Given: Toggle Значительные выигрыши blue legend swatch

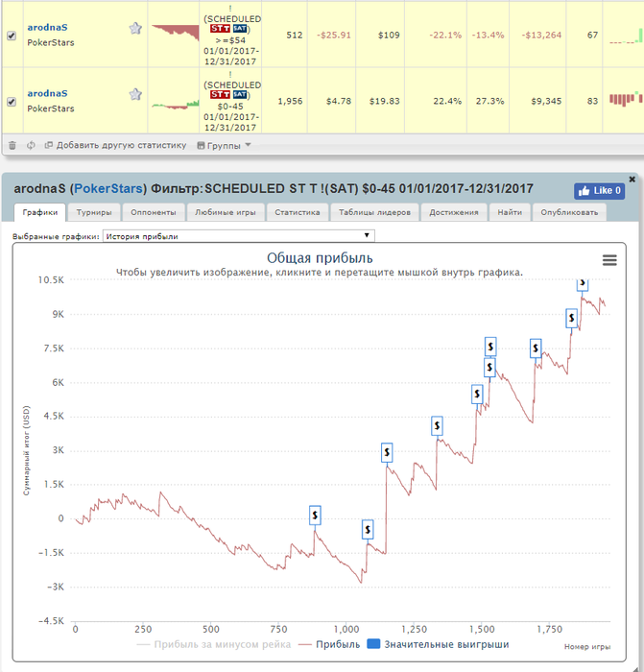Looking at the screenshot, I should 373,644.
